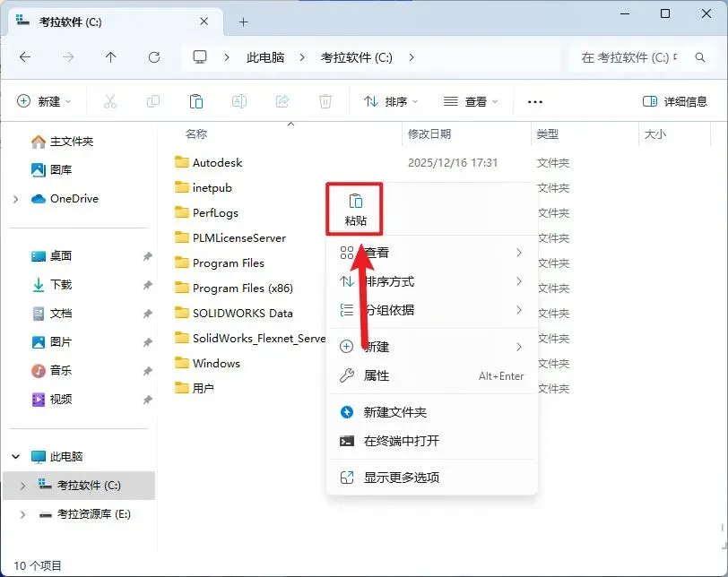728x577 pixels.
Task: Open the 新建 dropdown in the toolbar
Action: [x=44, y=101]
